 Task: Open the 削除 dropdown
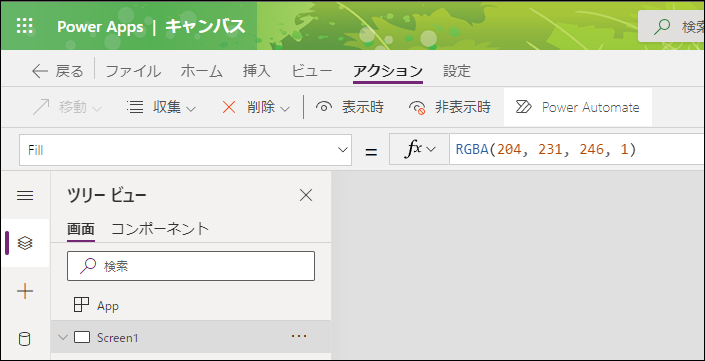click(256, 107)
